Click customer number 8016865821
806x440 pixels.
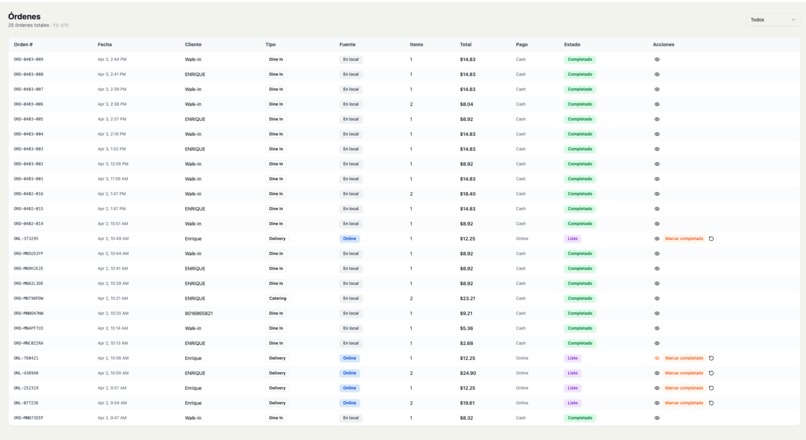199,313
